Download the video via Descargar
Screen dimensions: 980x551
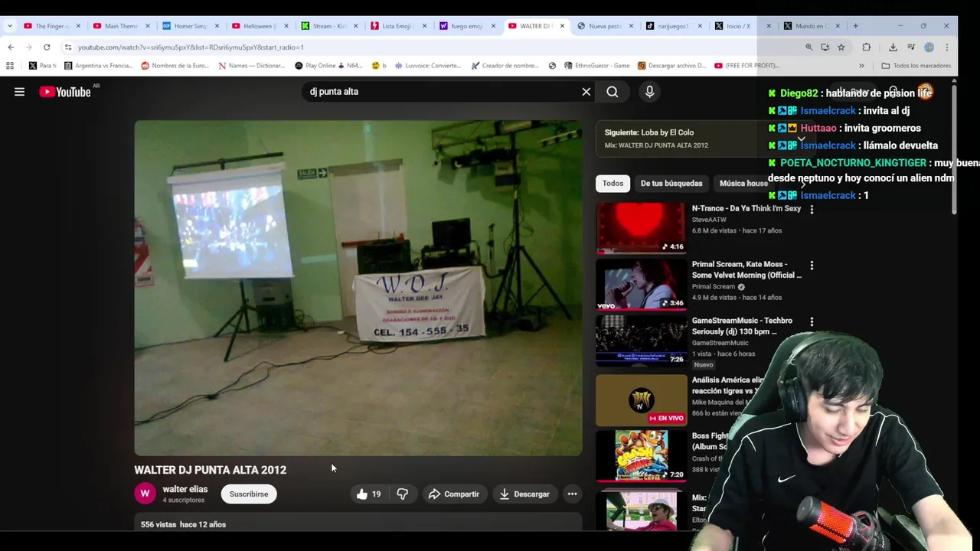point(524,494)
